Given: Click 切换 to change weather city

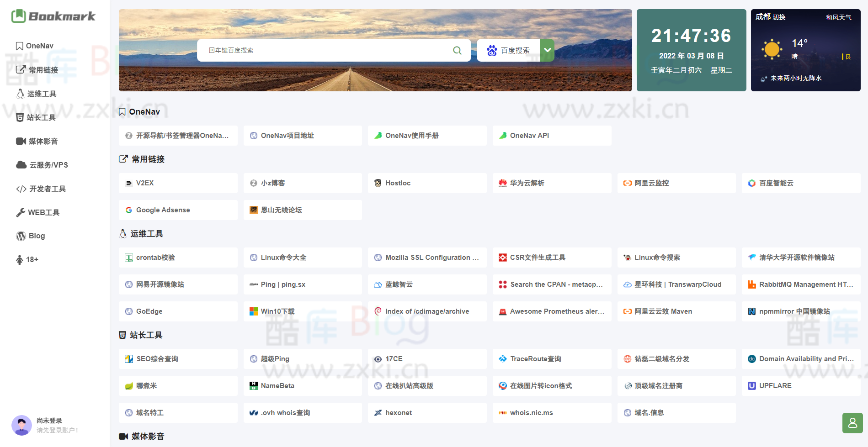Looking at the screenshot, I should pos(778,17).
